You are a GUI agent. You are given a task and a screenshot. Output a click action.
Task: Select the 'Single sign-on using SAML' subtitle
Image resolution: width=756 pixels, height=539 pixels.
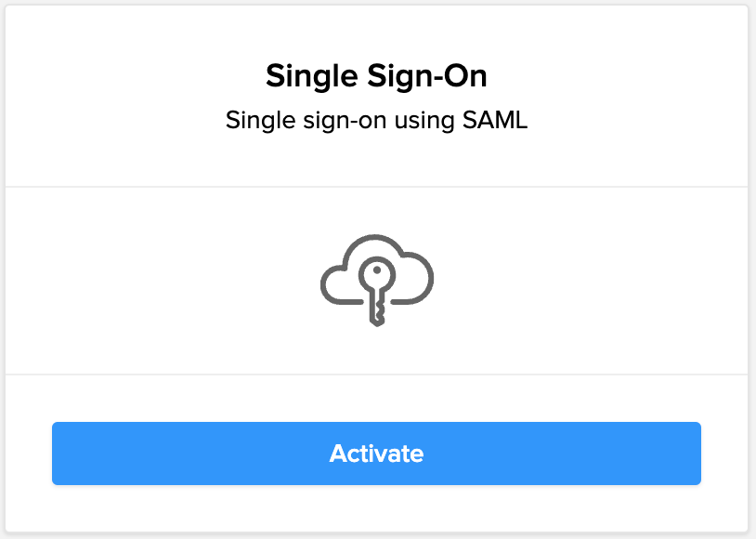tap(376, 121)
